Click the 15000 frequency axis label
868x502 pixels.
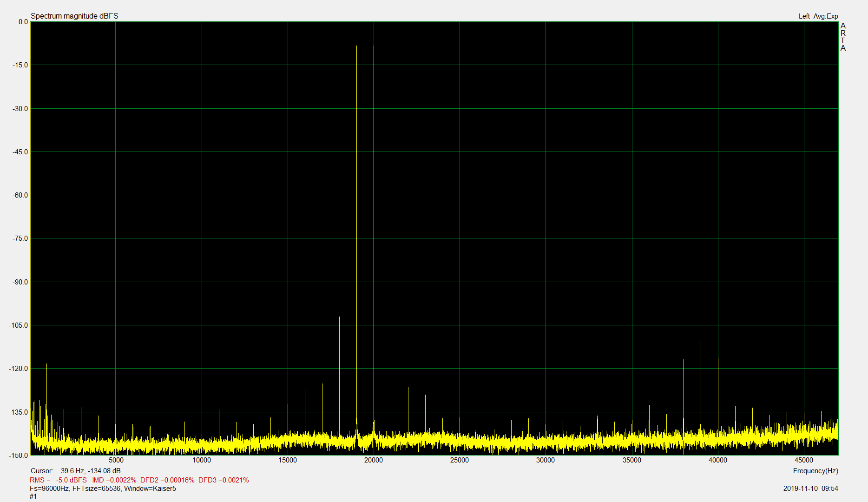tap(288, 460)
